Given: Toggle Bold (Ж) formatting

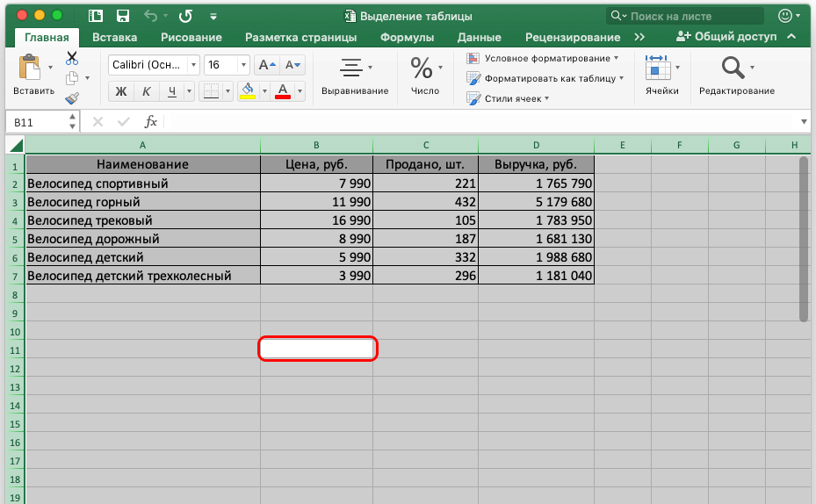Looking at the screenshot, I should (121, 91).
